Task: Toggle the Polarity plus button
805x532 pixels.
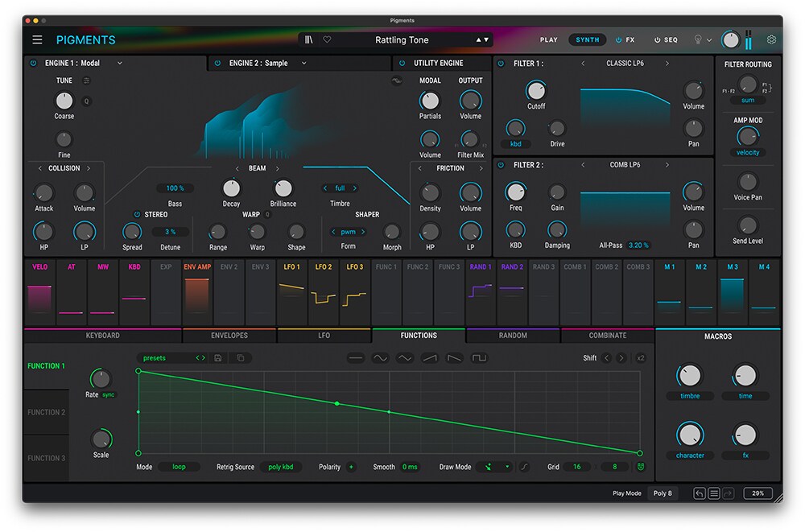Action: pos(351,467)
